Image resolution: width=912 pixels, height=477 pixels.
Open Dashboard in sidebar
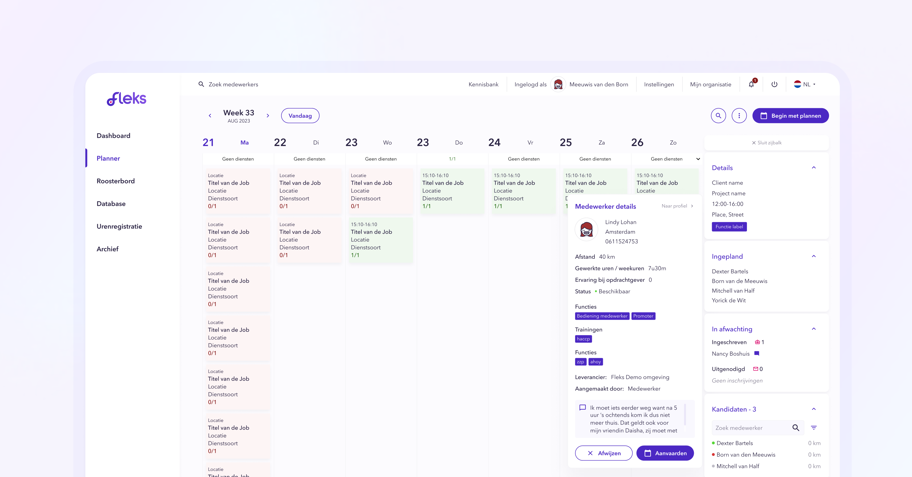click(x=113, y=136)
